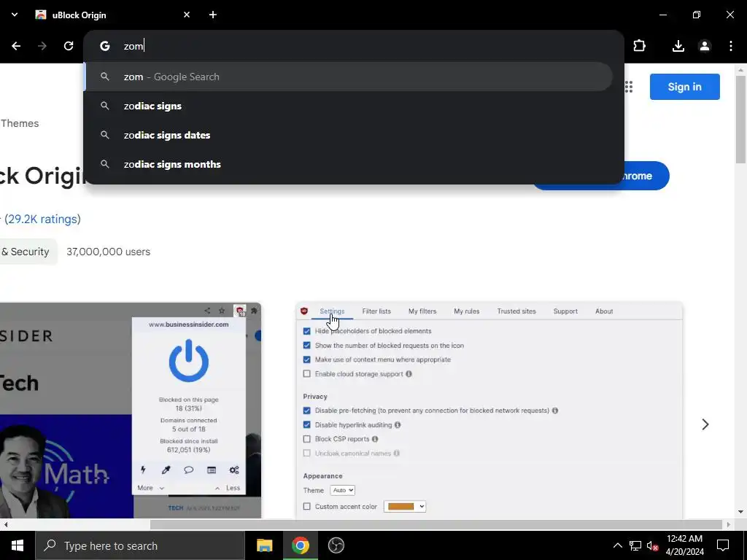Click the About tab in screenshot

(604, 311)
